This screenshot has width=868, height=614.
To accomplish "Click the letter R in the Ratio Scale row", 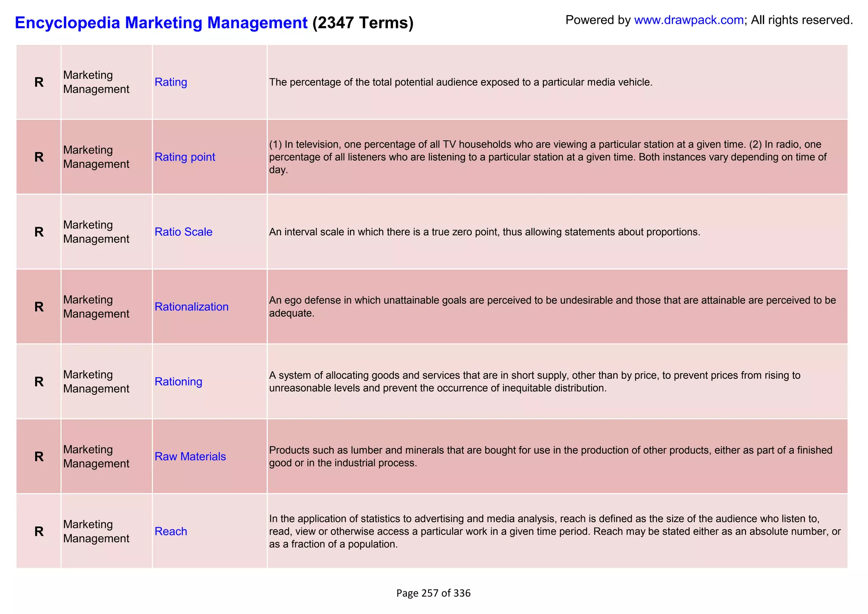I will [x=39, y=232].
